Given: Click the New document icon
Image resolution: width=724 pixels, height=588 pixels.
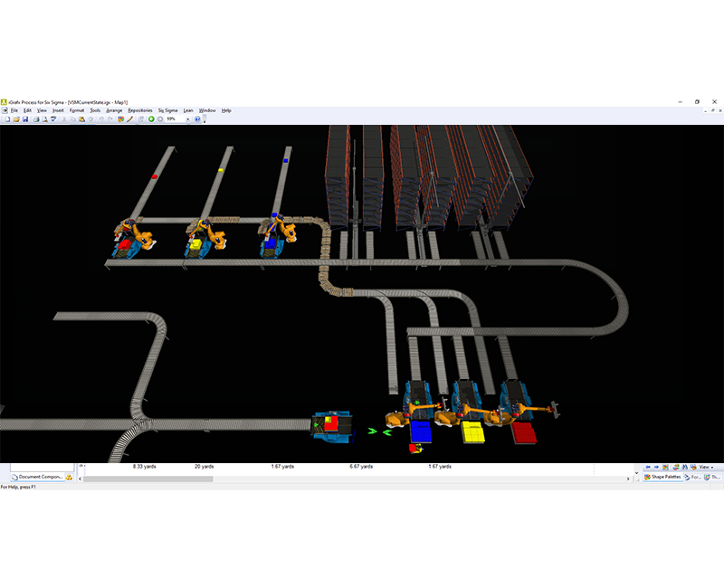Looking at the screenshot, I should tap(5, 119).
